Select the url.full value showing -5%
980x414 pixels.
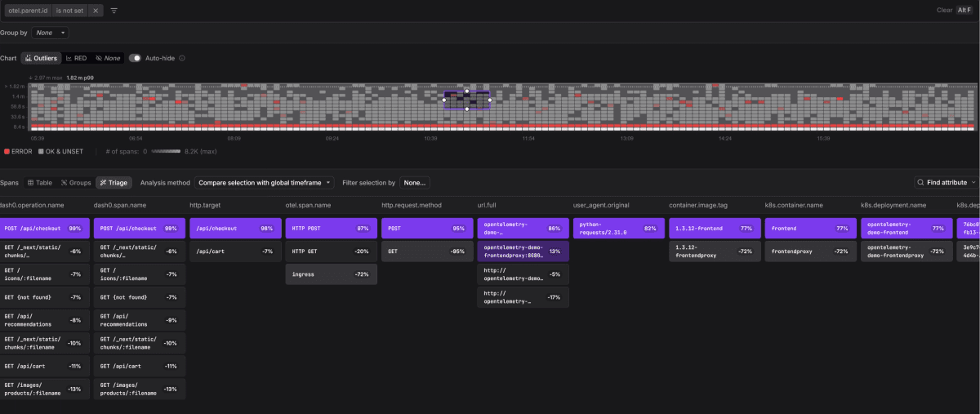point(523,274)
